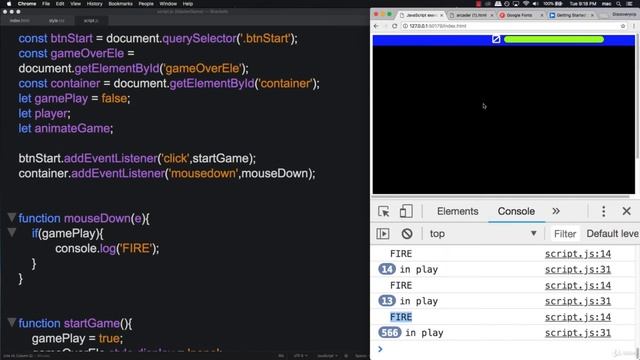Viewport: 640px width, 360px height.
Task: Click 'mouseDown' in the function definition line
Action: point(97,218)
